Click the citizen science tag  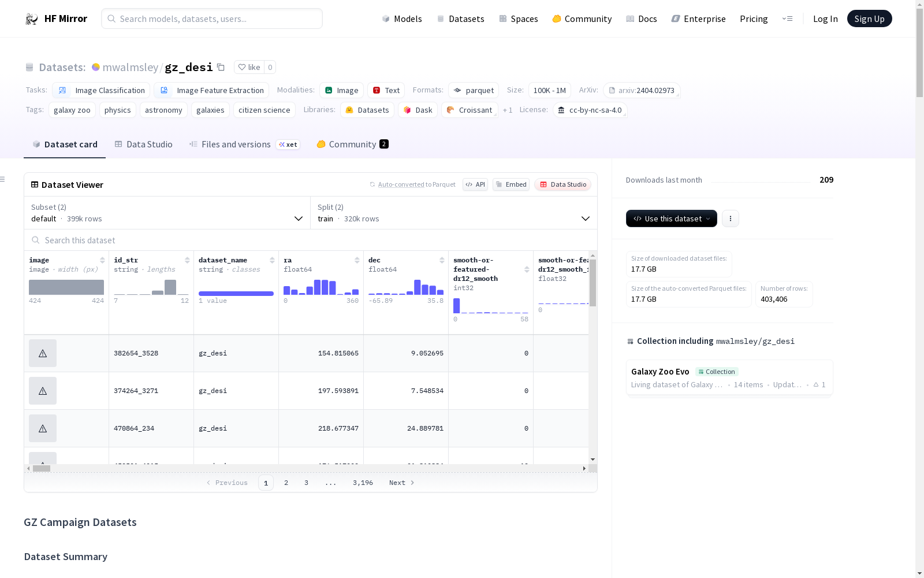[264, 110]
